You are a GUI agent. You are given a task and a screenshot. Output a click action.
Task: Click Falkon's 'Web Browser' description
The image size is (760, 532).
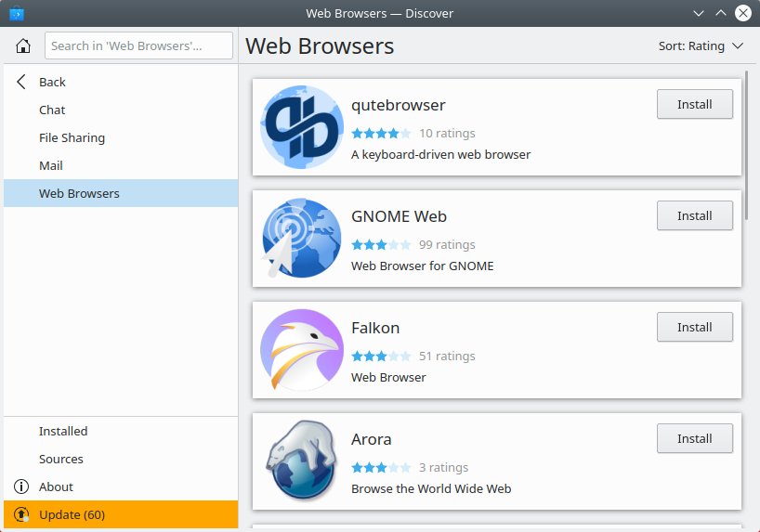coord(388,378)
